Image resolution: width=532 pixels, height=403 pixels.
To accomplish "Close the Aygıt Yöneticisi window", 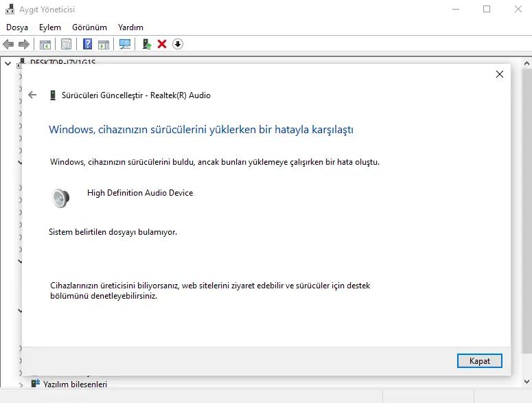I will (x=518, y=9).
